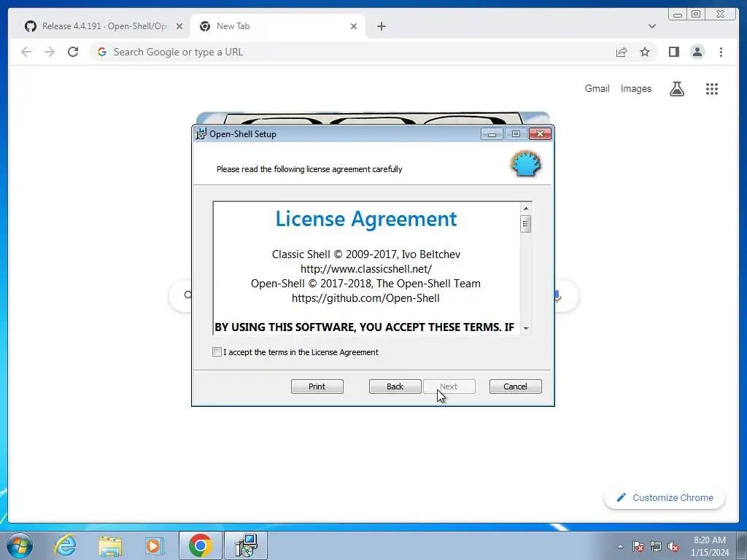Open Images link on New Tab page
This screenshot has width=747, height=560.
coord(635,88)
